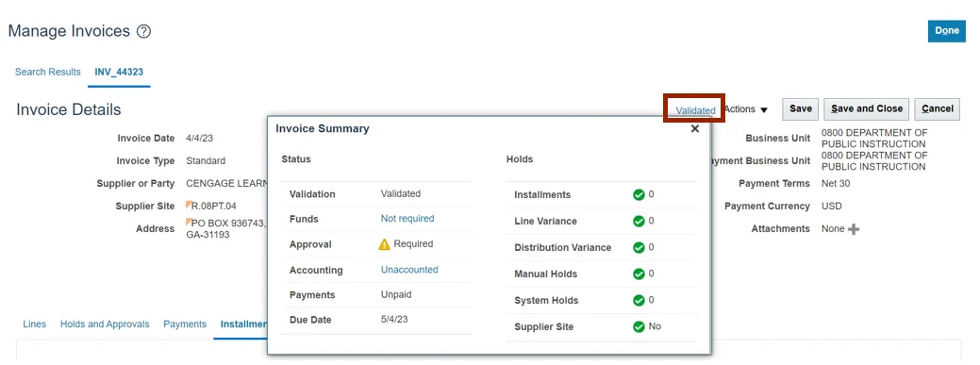Open the Lines tab
The width and height of the screenshot is (980, 365).
click(34, 324)
